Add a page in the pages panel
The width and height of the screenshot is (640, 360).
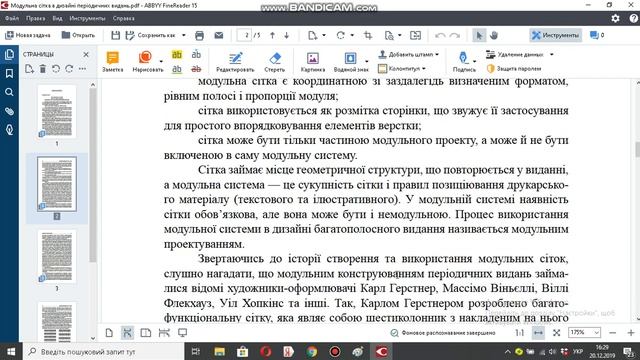(29, 69)
